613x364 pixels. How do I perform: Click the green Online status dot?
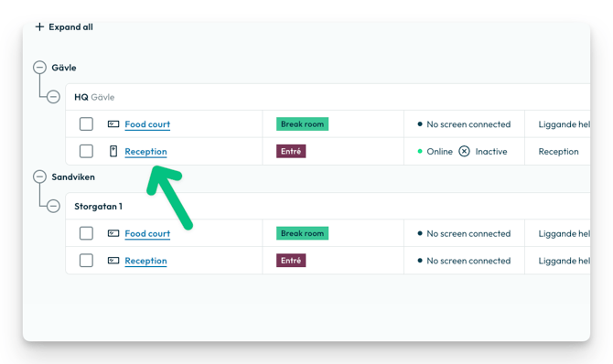coord(420,151)
